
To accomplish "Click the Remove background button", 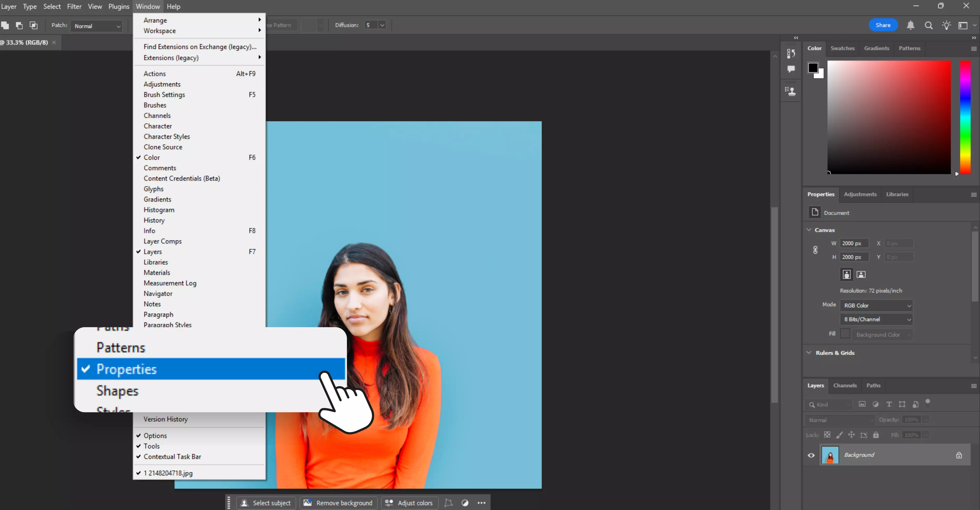I will [x=338, y=502].
